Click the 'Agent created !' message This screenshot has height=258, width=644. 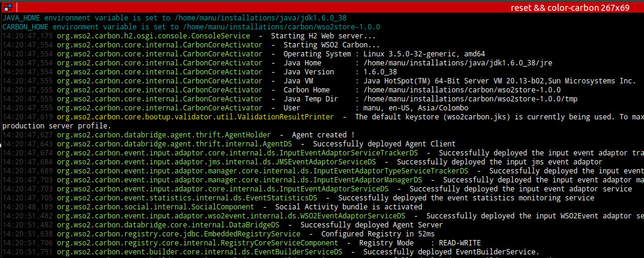click(323, 135)
